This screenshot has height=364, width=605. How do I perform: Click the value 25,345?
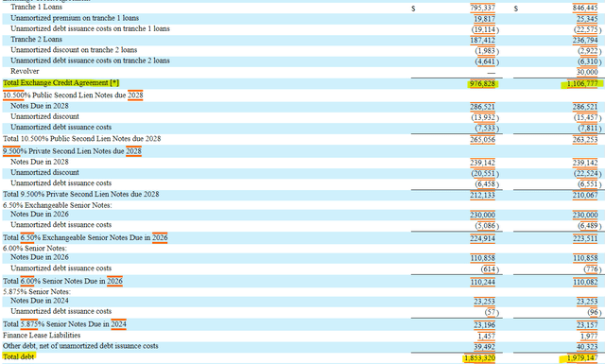587,19
